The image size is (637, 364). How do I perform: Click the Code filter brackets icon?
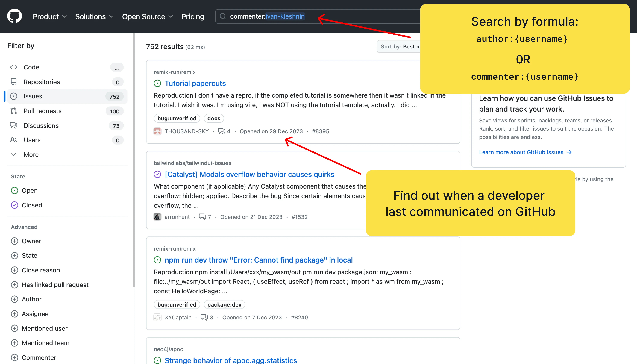(14, 67)
